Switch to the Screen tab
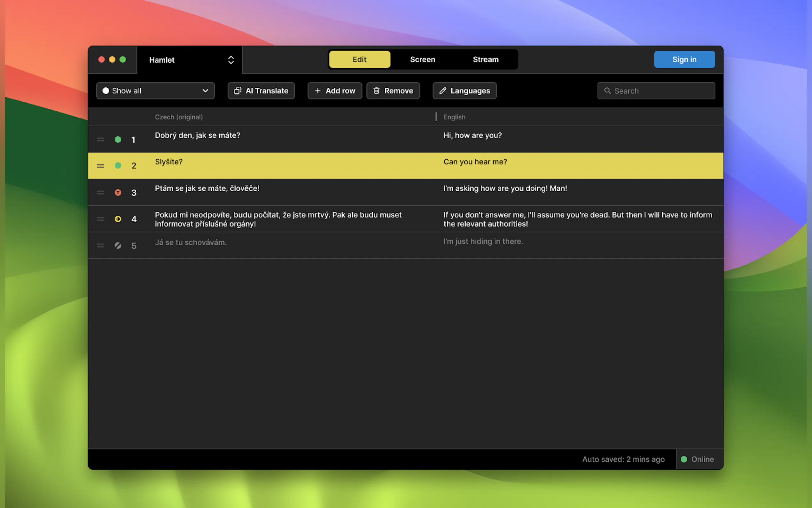The height and width of the screenshot is (508, 812). [x=422, y=60]
